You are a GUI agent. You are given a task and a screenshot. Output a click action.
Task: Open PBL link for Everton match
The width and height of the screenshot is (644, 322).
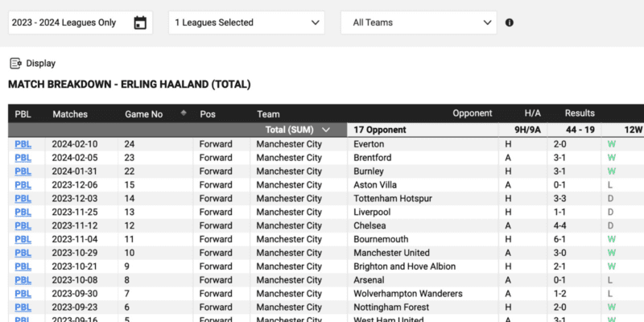(x=23, y=144)
